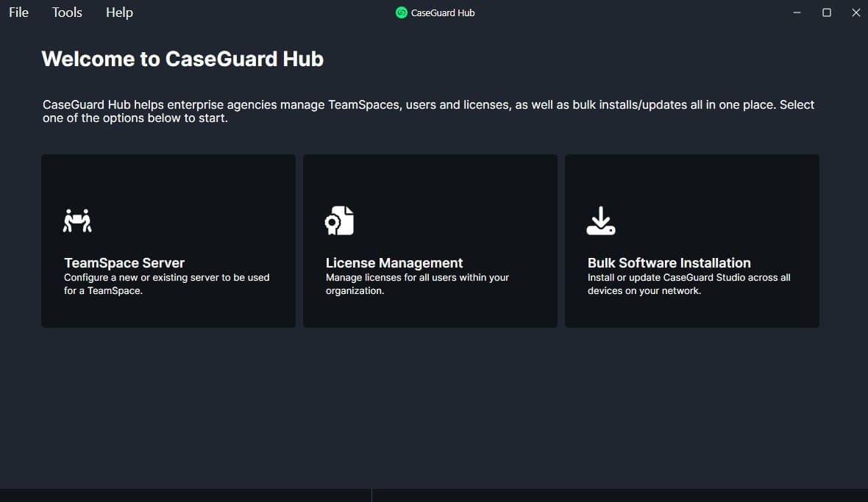The width and height of the screenshot is (868, 502).
Task: Click the introductory description paragraph
Action: pyautogui.click(x=428, y=111)
